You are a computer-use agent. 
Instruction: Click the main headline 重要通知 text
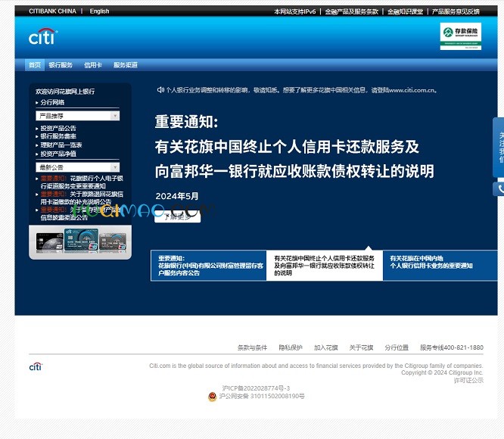(x=186, y=122)
